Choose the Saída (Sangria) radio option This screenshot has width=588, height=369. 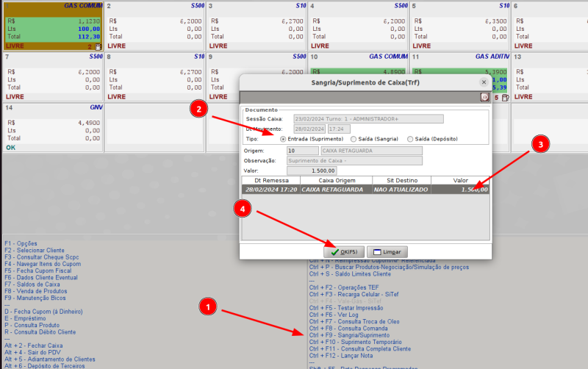pos(354,138)
